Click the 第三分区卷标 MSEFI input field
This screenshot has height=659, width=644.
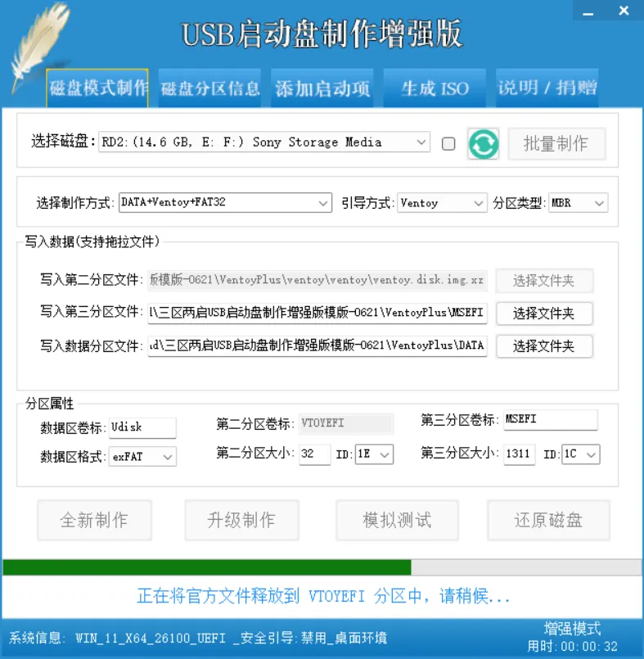pos(550,420)
